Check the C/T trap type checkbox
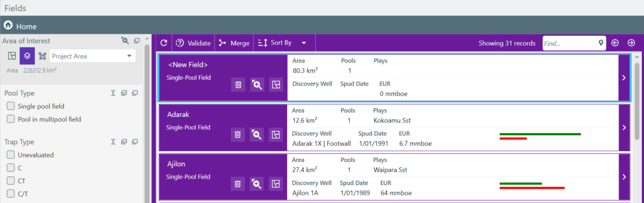Viewport: 644px width, 203px height. click(11, 193)
